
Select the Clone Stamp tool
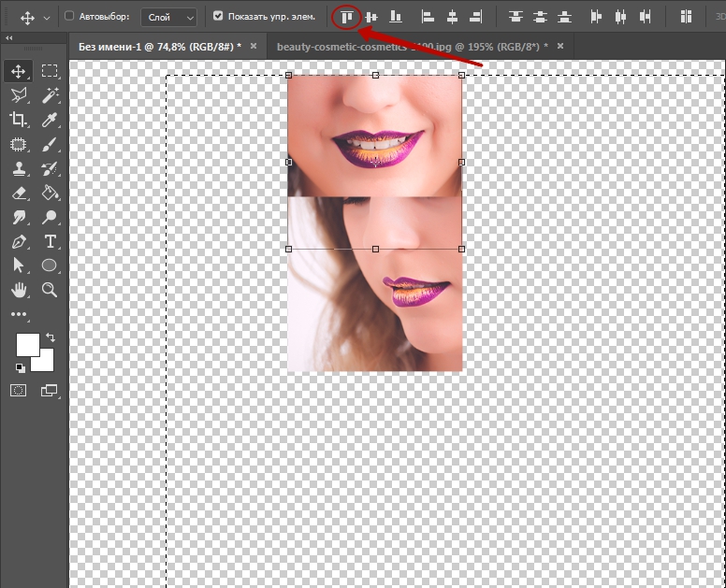pos(18,168)
